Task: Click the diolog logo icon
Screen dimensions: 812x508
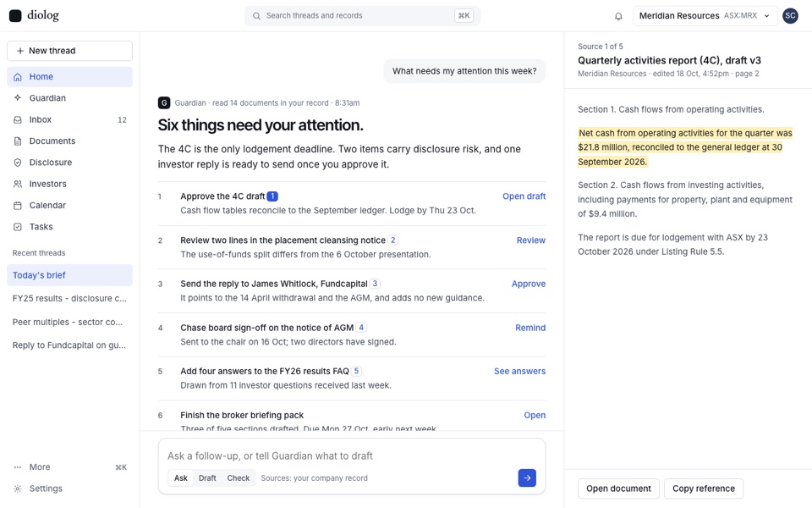Action: click(x=15, y=15)
